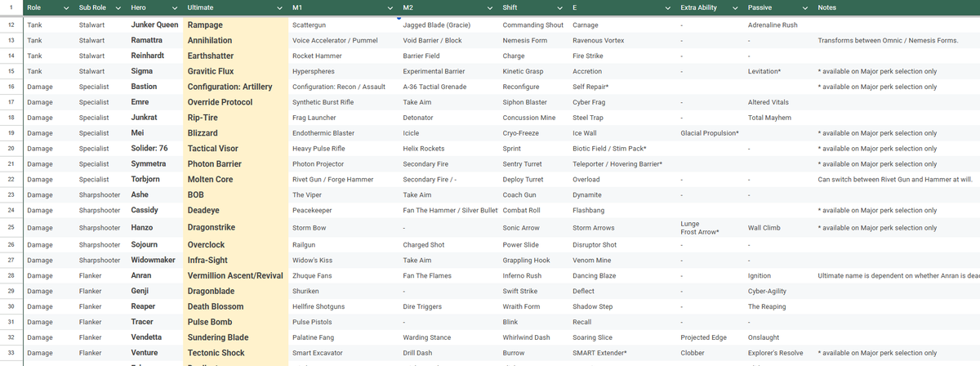
Task: Click the Pulse Bomb ultimate cell
Action: click(236, 322)
